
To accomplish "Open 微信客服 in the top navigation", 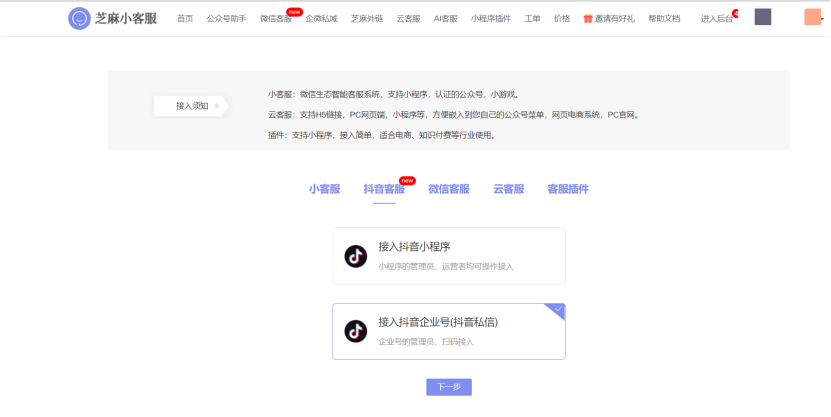I will click(x=276, y=19).
